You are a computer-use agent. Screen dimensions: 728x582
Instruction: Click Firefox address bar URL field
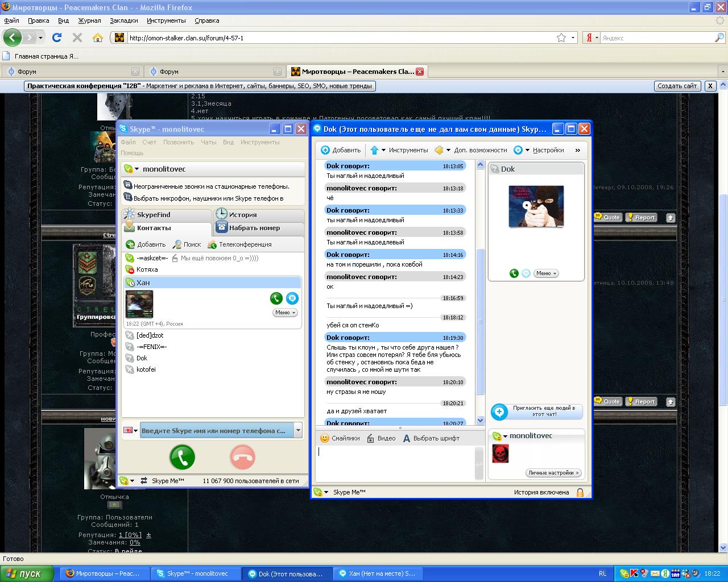coord(341,38)
